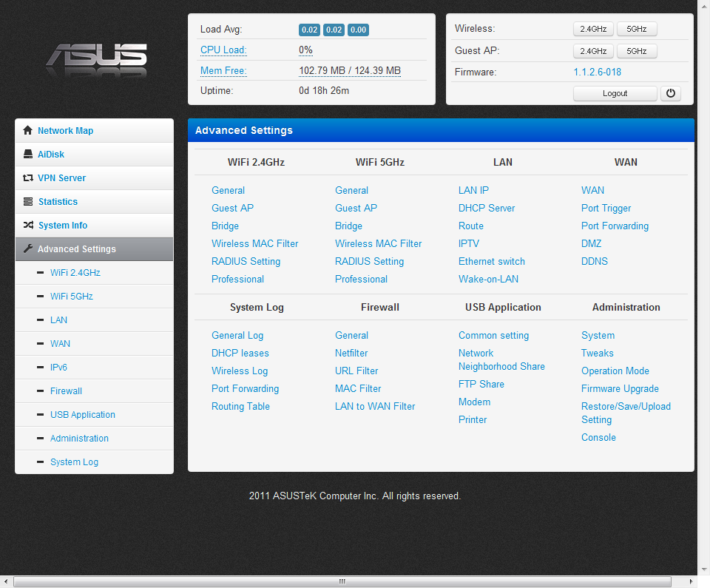This screenshot has height=588, width=710.
Task: Click the horizontal scrollbar at the bottom
Action: pos(342,581)
